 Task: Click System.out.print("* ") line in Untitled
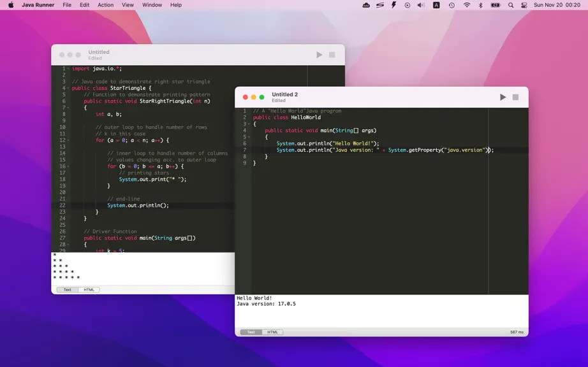(x=152, y=180)
